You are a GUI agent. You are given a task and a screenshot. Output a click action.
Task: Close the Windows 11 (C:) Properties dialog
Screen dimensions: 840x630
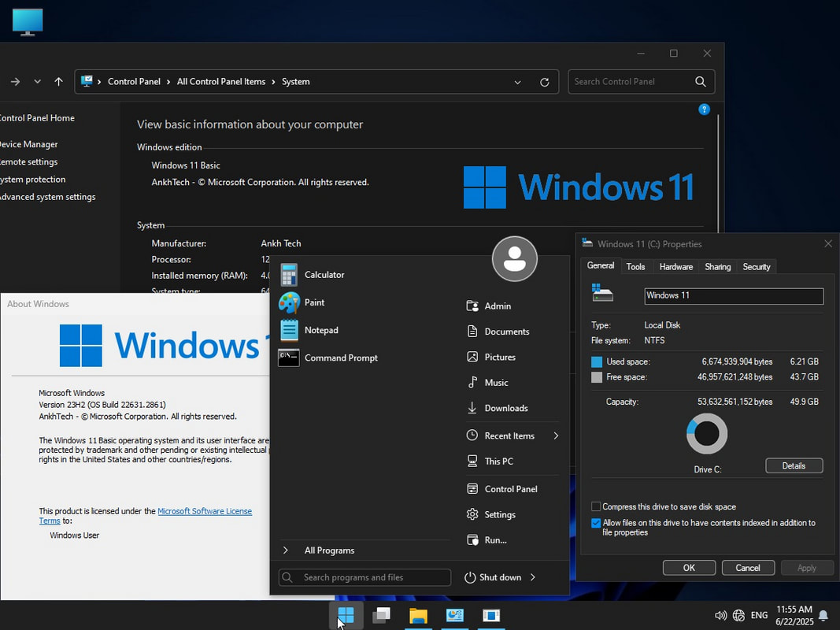828,244
